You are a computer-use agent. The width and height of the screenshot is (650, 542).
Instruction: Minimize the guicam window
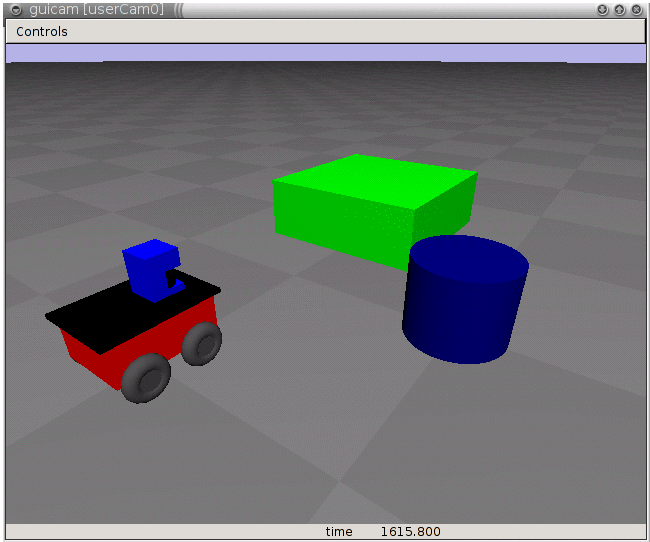click(x=603, y=9)
